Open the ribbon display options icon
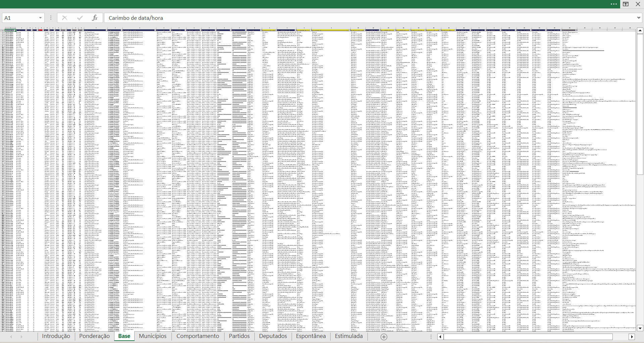 626,4
